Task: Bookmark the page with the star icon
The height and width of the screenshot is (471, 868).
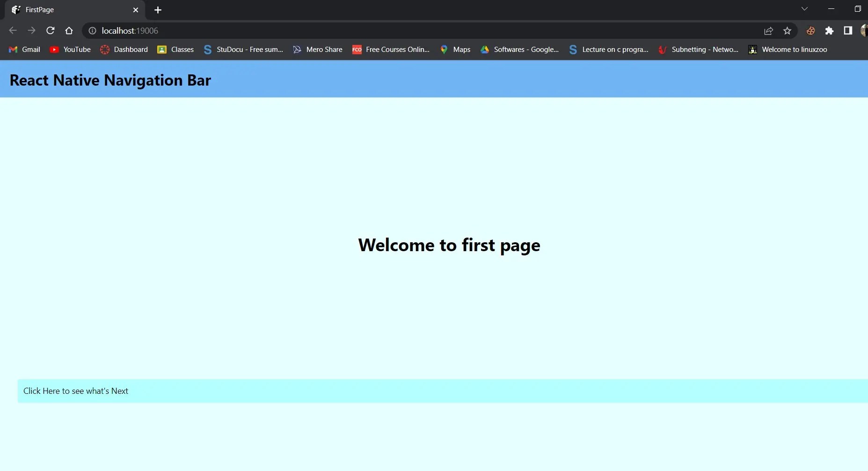Action: [788, 30]
